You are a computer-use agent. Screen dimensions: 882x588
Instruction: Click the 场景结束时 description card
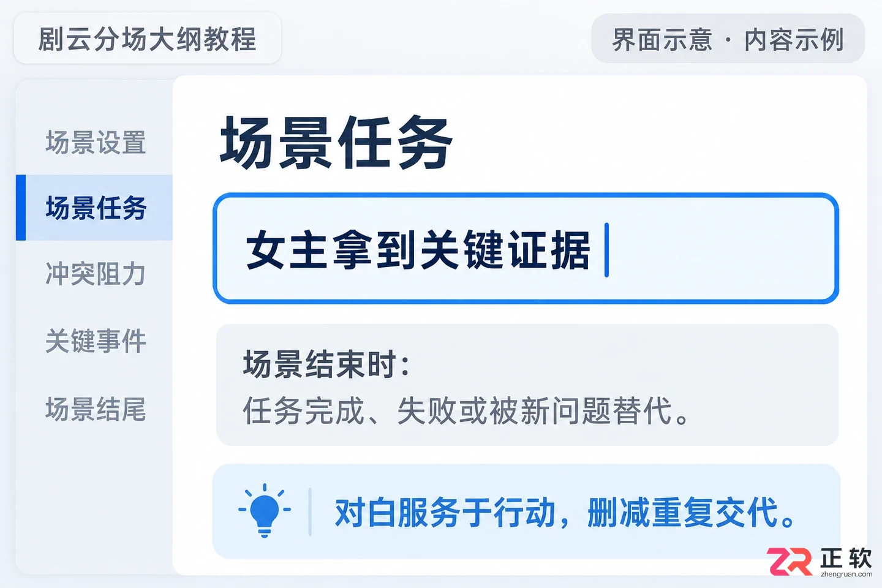527,385
